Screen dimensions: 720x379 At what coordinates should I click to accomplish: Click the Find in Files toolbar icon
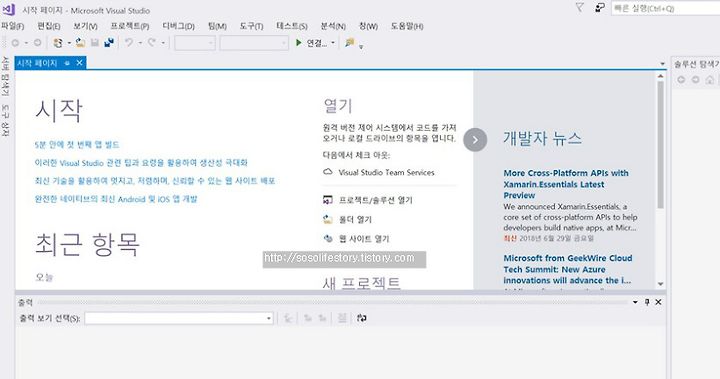point(350,43)
